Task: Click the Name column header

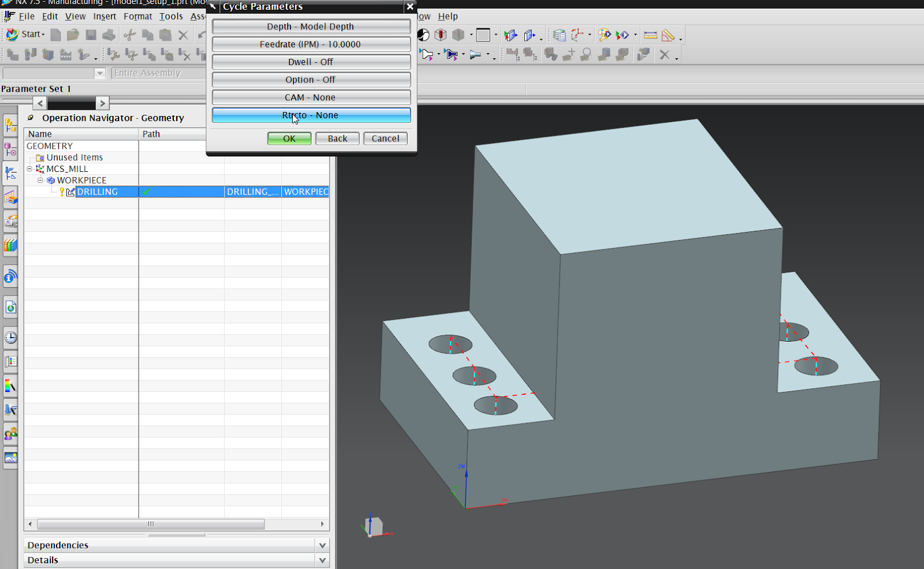Action: point(81,134)
